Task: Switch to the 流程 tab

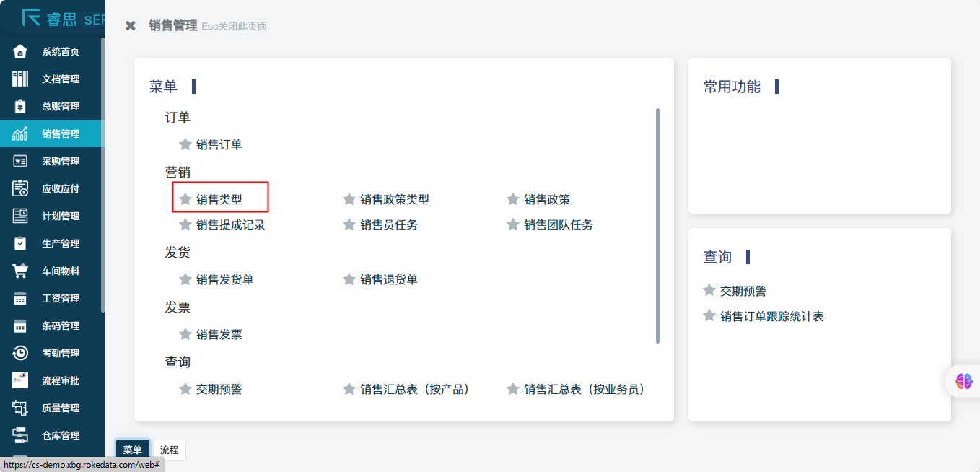Action: pyautogui.click(x=169, y=450)
